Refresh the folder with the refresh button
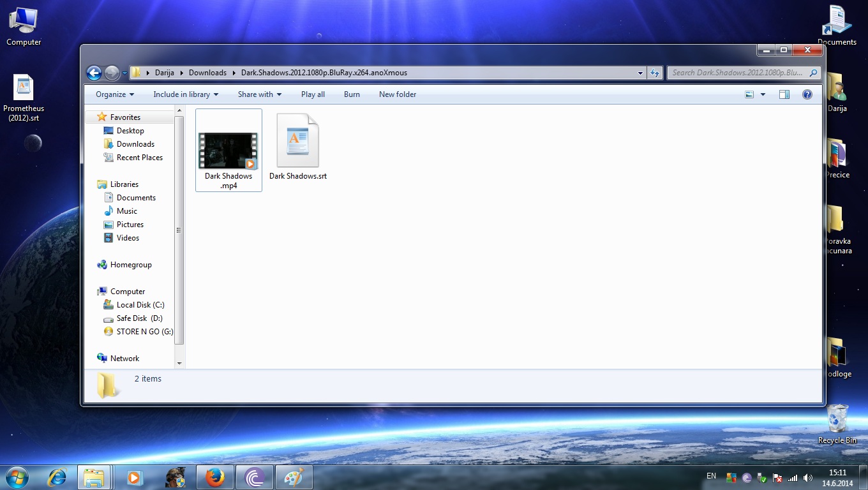This screenshot has width=868, height=490. [x=654, y=73]
